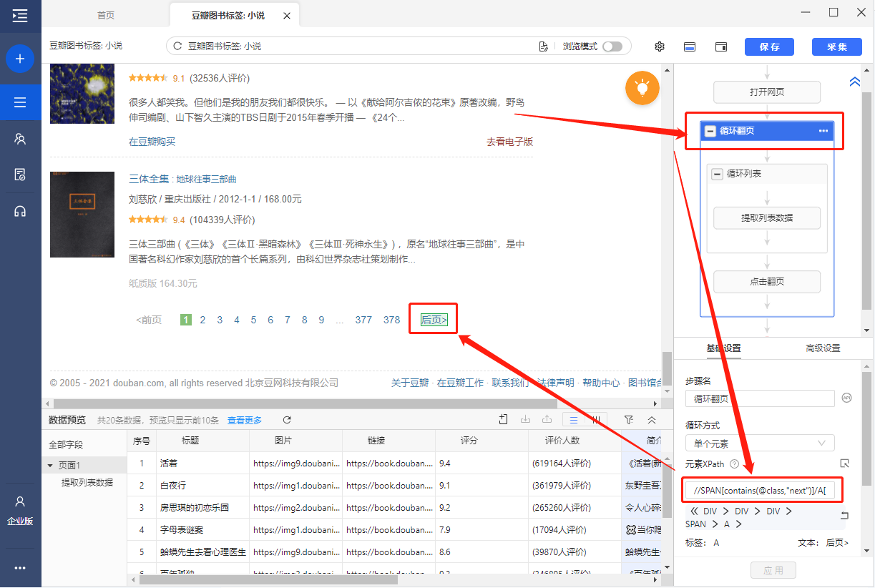Open the document settings sidebar icon
The width and height of the screenshot is (875, 588).
point(20,175)
